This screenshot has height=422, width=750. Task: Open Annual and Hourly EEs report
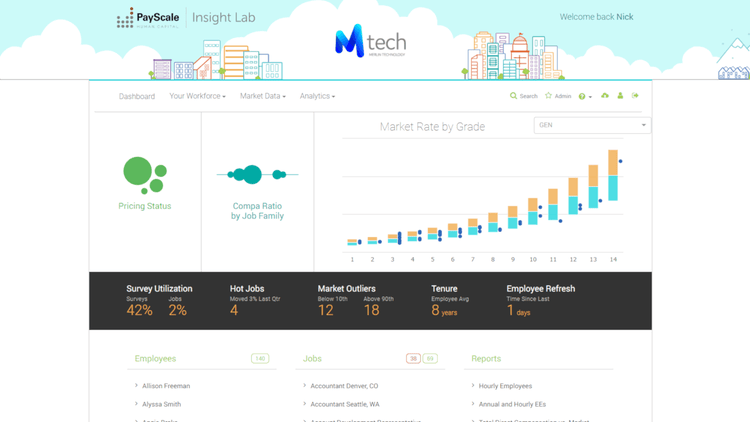coord(512,404)
